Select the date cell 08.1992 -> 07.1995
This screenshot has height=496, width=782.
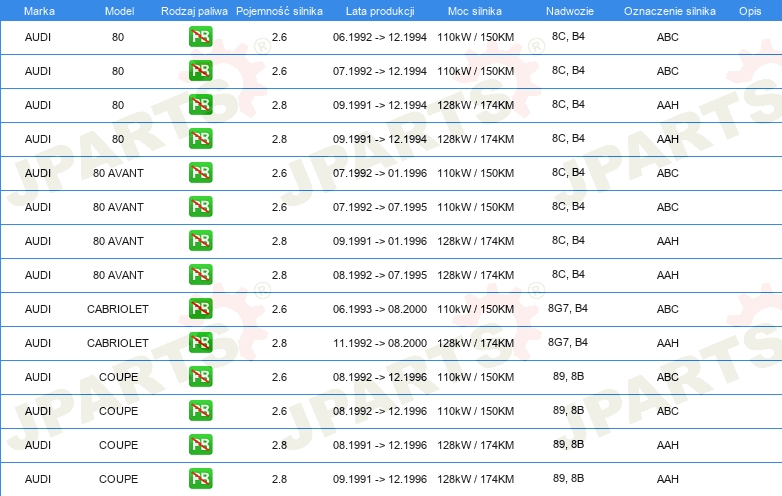380,275
